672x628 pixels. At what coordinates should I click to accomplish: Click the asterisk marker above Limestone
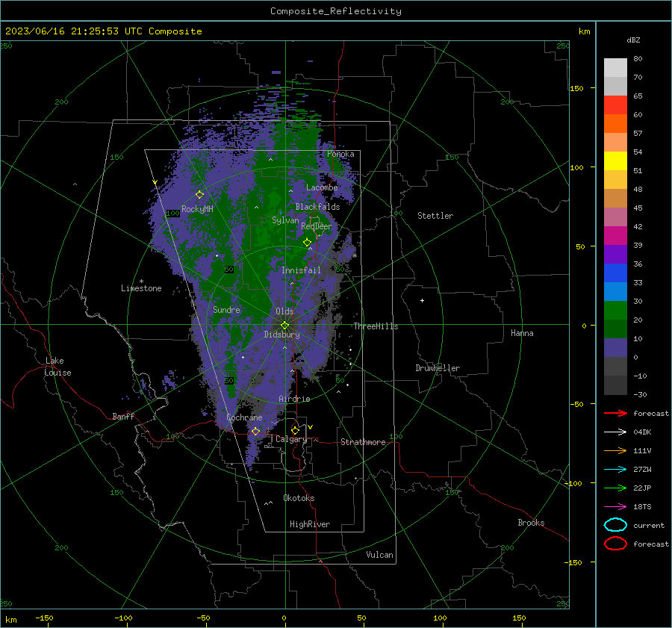[141, 282]
